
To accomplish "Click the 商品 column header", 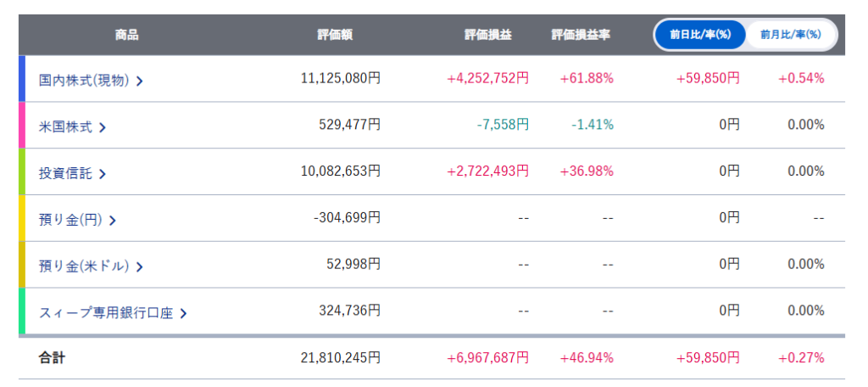I will pos(127,35).
